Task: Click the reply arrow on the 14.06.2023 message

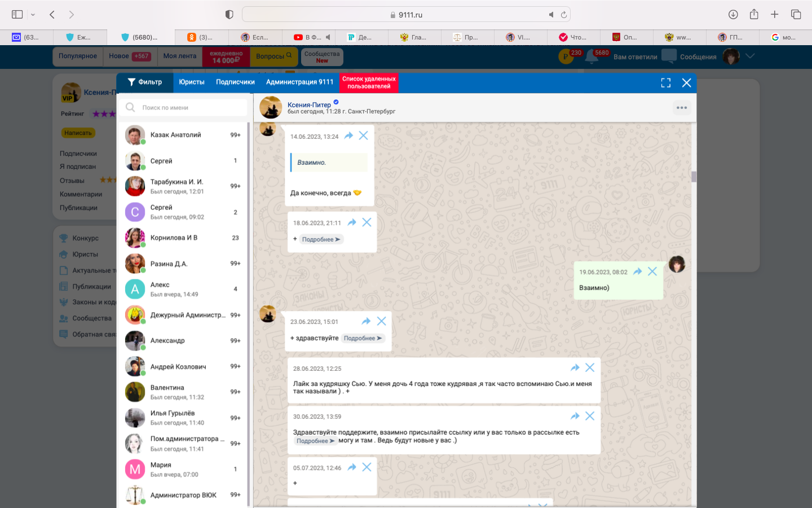Action: (348, 136)
